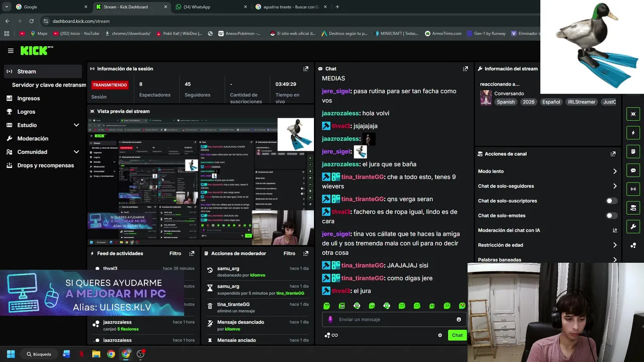Open Filtro in Feed de actividades
The width and height of the screenshot is (644, 362).
[175, 253]
